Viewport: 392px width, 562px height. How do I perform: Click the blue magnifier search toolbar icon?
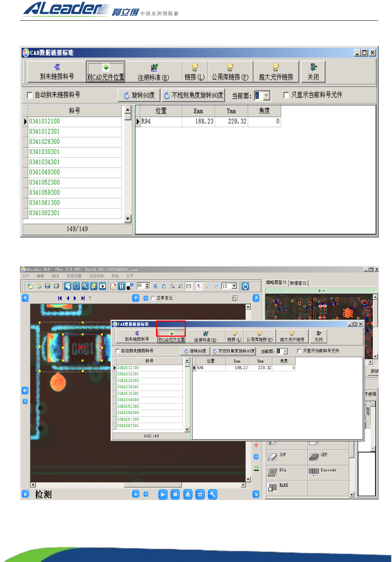pos(85,286)
